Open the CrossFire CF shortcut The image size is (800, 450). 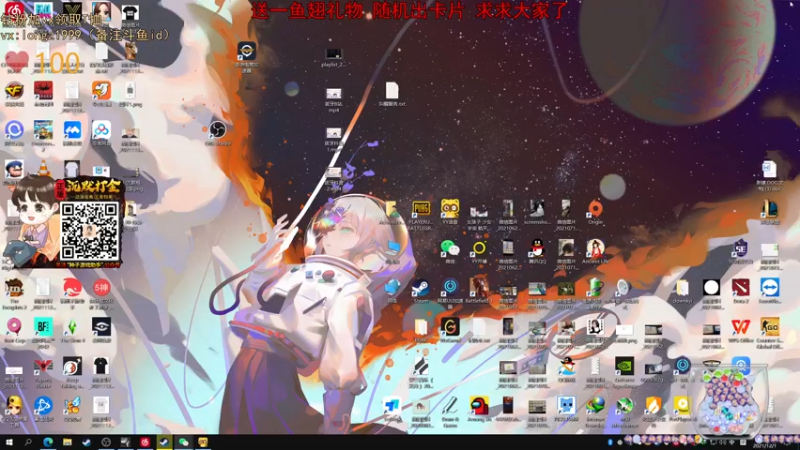(14, 90)
